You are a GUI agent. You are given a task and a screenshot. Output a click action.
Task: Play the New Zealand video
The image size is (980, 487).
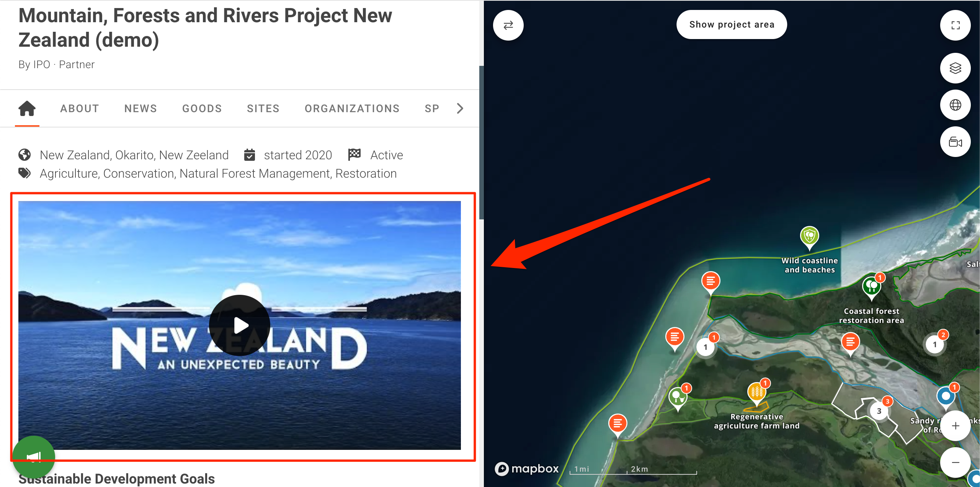(240, 325)
